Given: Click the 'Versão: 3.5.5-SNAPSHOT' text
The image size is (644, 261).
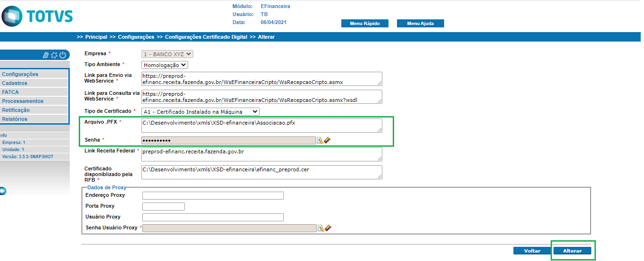Looking at the screenshot, I should click(x=29, y=156).
